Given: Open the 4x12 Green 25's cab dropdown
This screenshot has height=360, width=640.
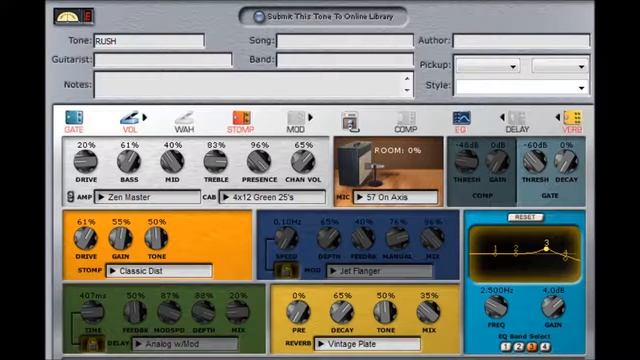Looking at the screenshot, I should click(x=272, y=197).
